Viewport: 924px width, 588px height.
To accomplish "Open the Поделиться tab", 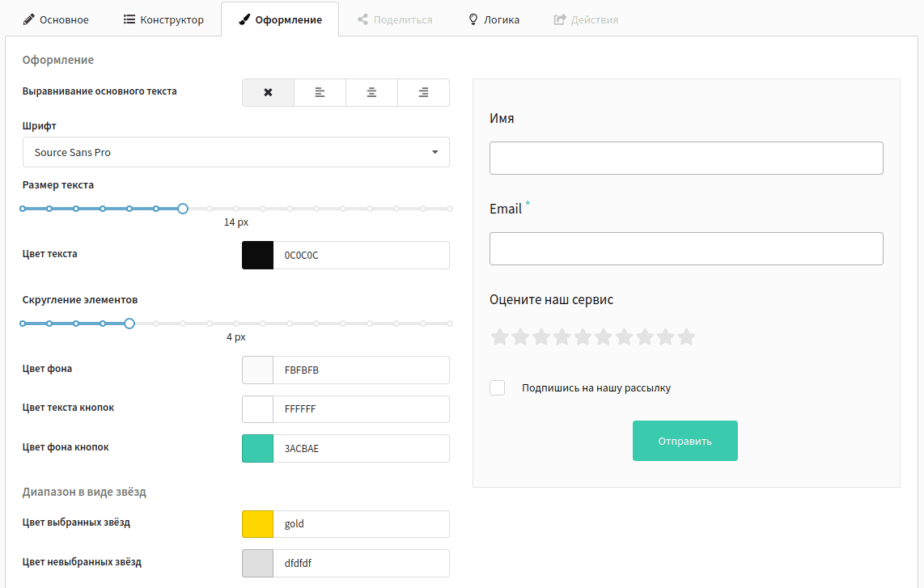I will 395,19.
